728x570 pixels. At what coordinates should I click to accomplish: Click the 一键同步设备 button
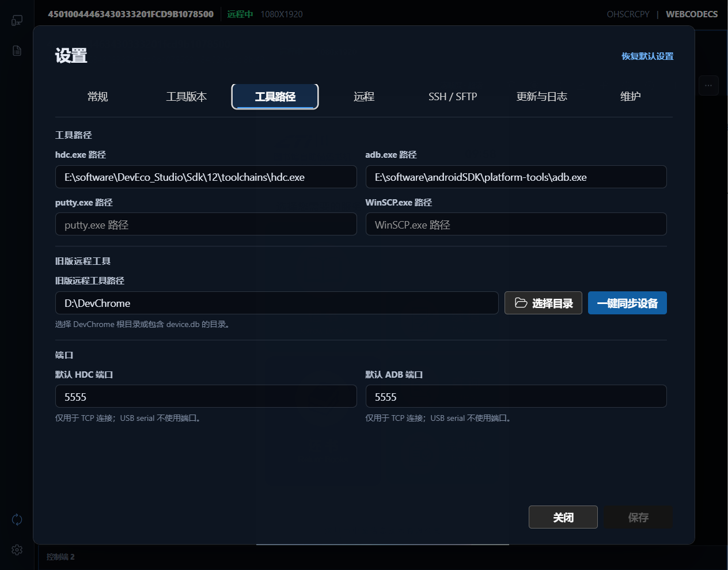[x=627, y=303]
